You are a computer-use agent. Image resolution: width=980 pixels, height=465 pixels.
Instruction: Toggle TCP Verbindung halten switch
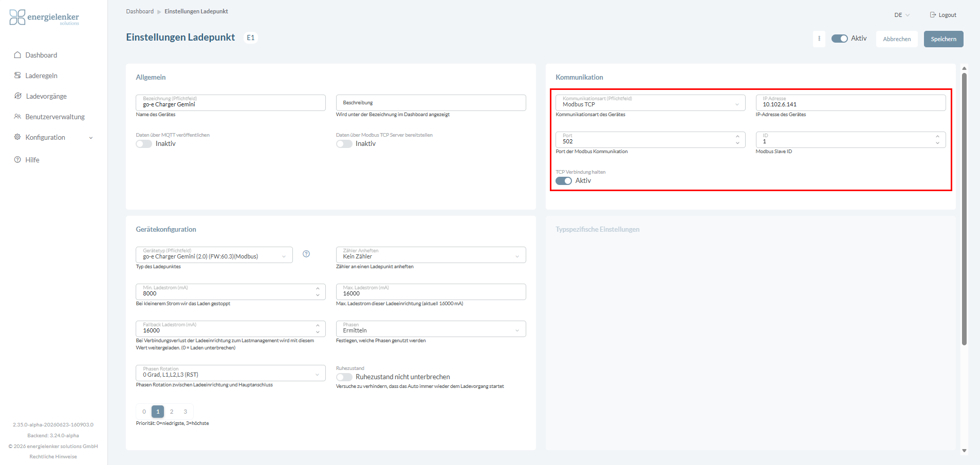pos(564,181)
